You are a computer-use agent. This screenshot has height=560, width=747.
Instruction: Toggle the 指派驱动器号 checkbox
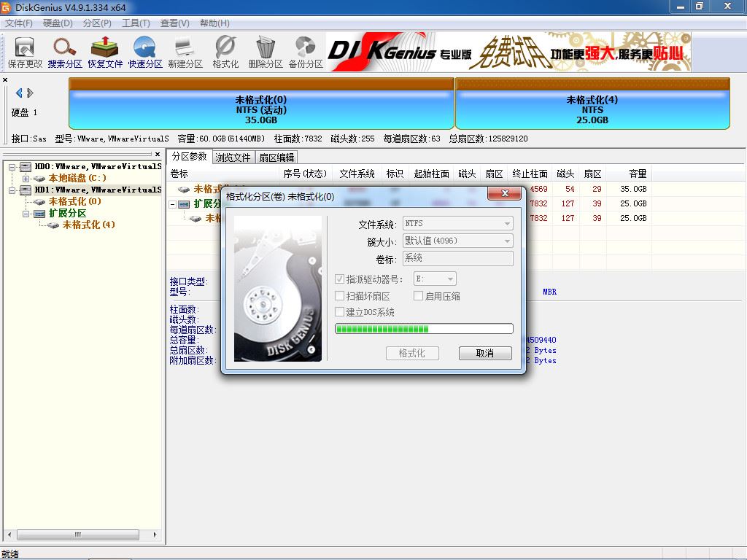coord(340,279)
